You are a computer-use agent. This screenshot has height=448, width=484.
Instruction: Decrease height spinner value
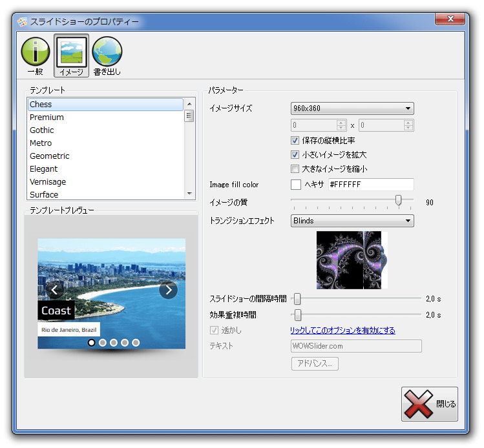(408, 128)
